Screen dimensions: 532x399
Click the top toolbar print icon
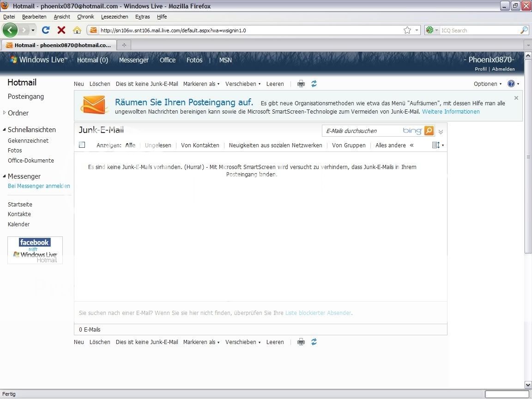[301, 84]
